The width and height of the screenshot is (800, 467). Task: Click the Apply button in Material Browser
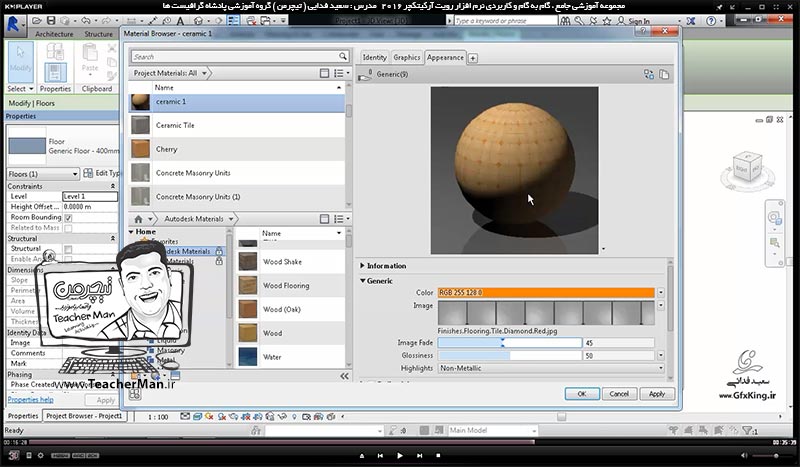657,394
